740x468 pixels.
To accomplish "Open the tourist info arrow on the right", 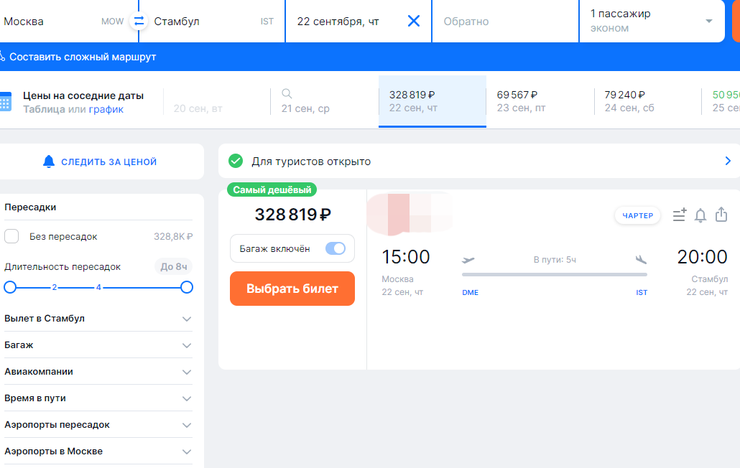I will coord(727,161).
